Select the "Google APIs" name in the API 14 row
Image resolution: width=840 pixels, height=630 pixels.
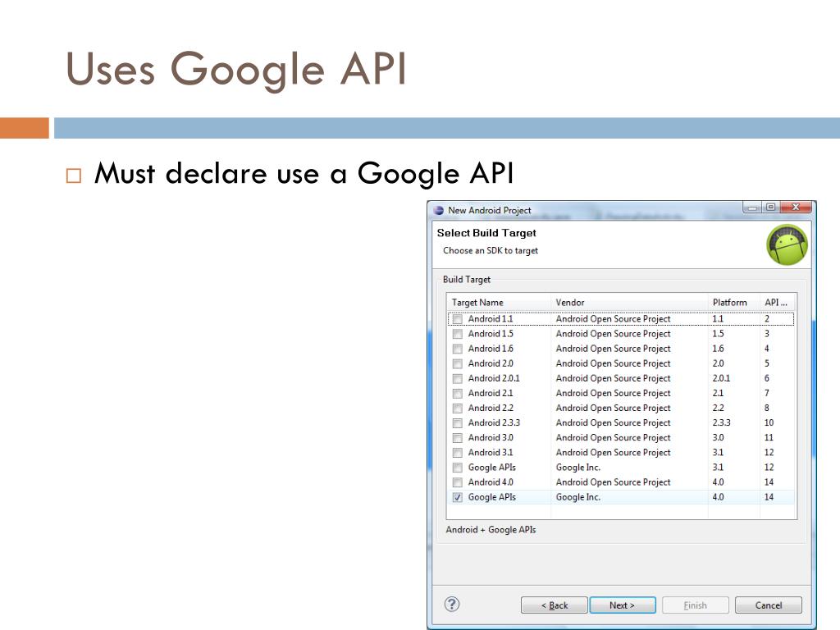[x=492, y=497]
